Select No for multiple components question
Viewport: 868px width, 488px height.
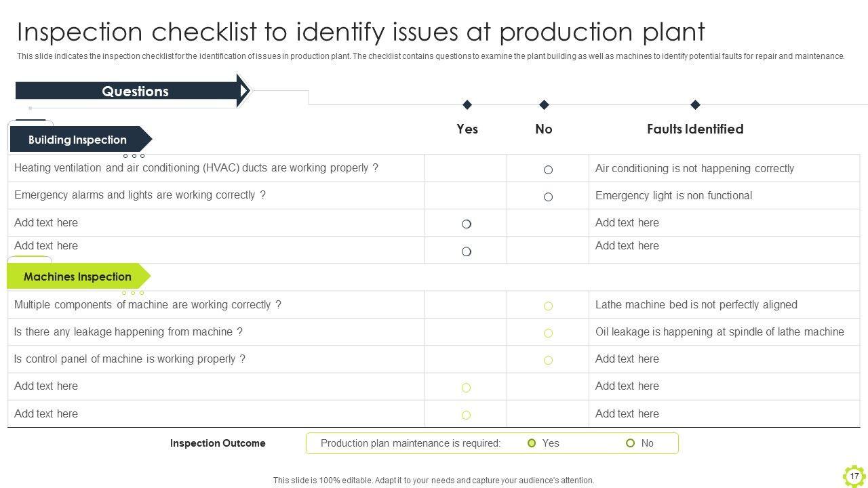click(x=548, y=306)
